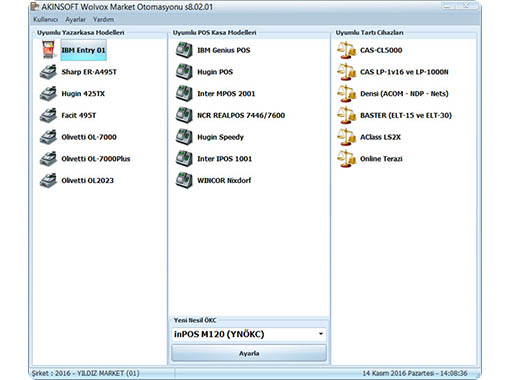Click the Ayarla button
The height and width of the screenshot is (380, 510).
[249, 353]
